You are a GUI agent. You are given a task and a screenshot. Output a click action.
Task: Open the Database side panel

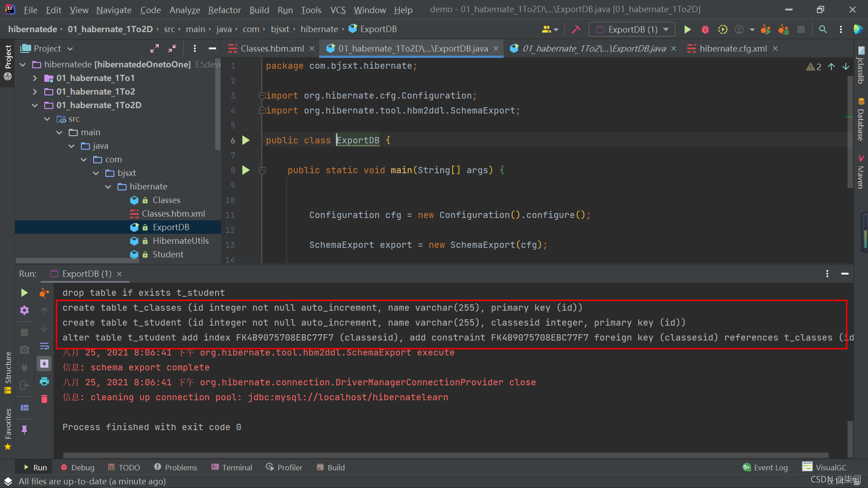click(x=861, y=119)
